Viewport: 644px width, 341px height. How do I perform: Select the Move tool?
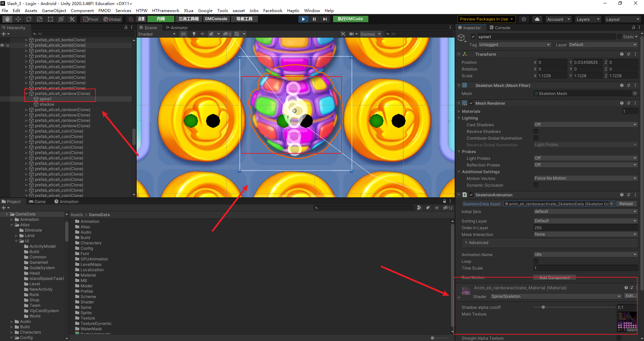click(18, 19)
